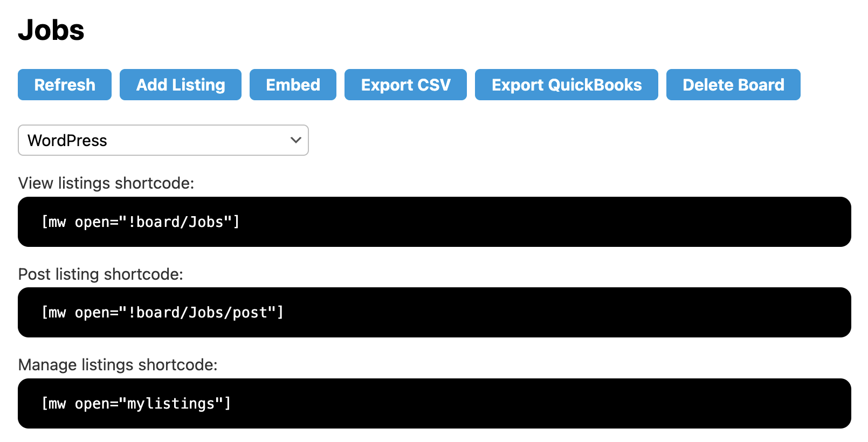Image resolution: width=868 pixels, height=442 pixels.
Task: Click the "Post listing shortcode:" label
Action: 101,274
